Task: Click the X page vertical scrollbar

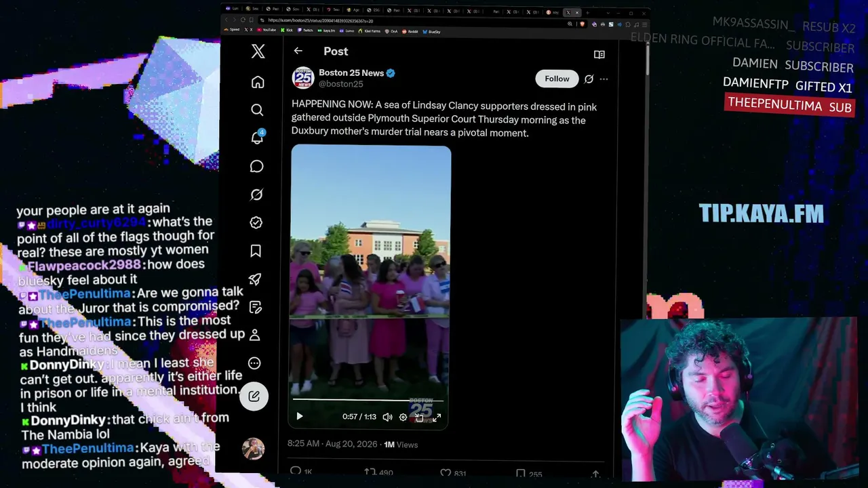Action: click(647, 61)
